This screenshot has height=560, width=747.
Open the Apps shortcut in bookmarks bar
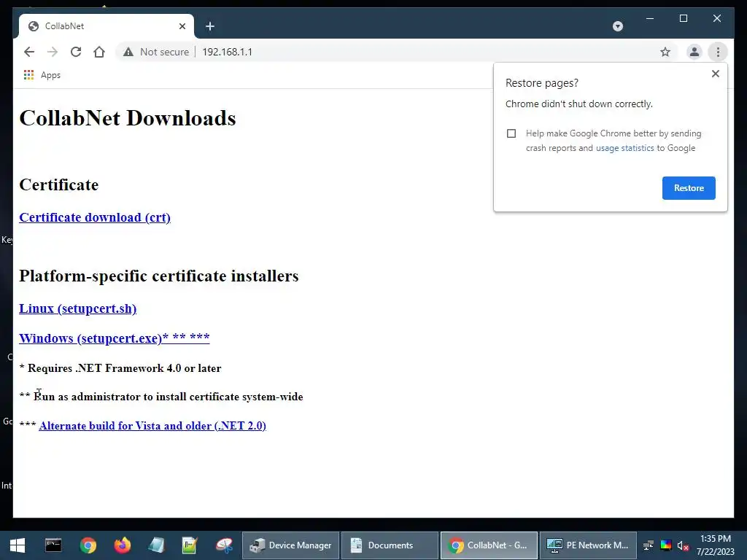pyautogui.click(x=42, y=75)
